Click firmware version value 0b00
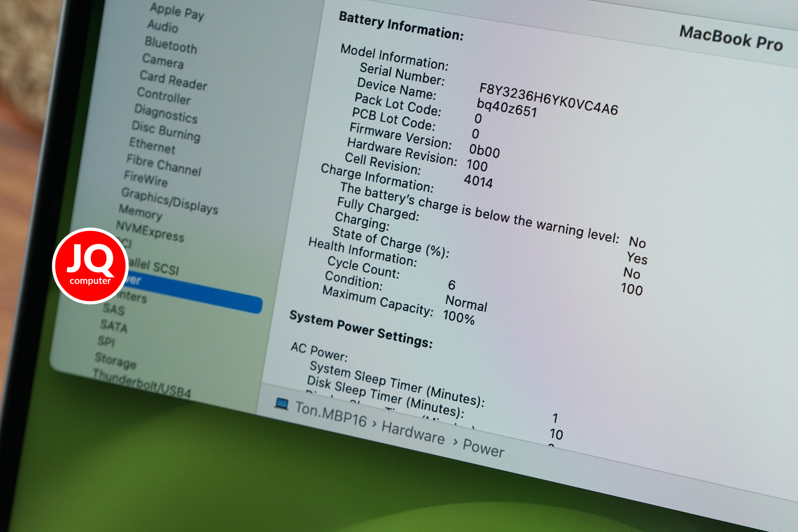This screenshot has width=798, height=532. [x=484, y=150]
